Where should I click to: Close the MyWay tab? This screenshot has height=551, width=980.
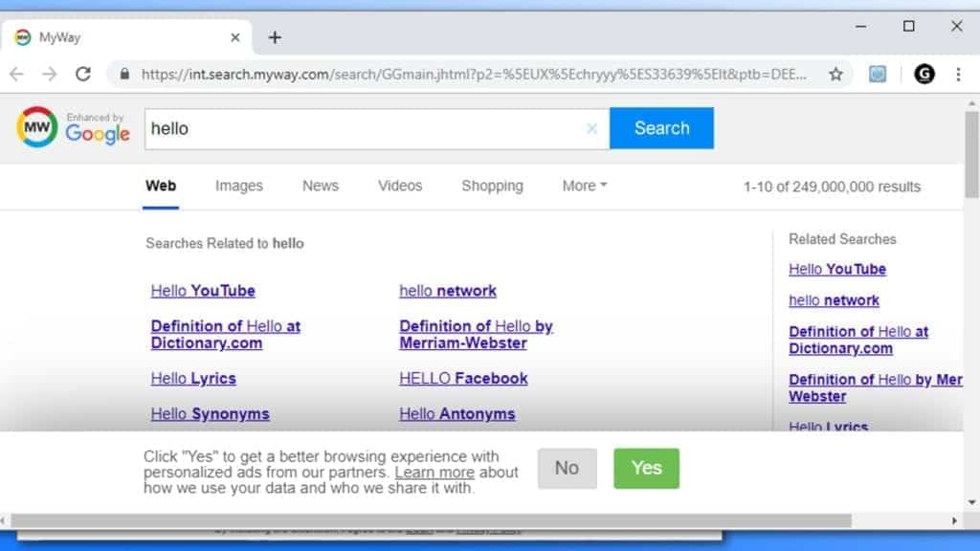[235, 37]
